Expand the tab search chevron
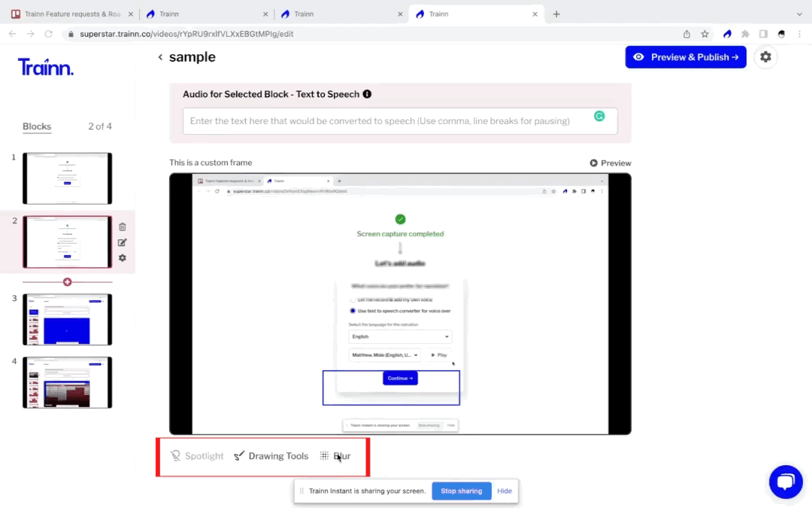The height and width of the screenshot is (508, 812). click(x=799, y=14)
